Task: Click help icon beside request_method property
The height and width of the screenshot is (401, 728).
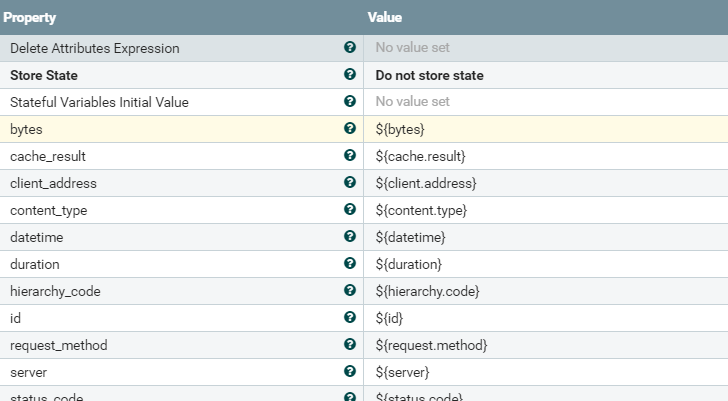Action: point(350,344)
